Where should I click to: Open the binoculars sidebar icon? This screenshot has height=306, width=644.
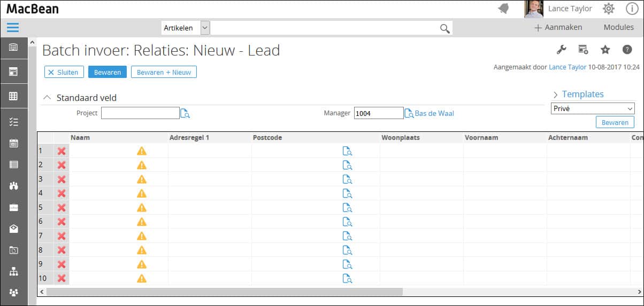point(13,186)
